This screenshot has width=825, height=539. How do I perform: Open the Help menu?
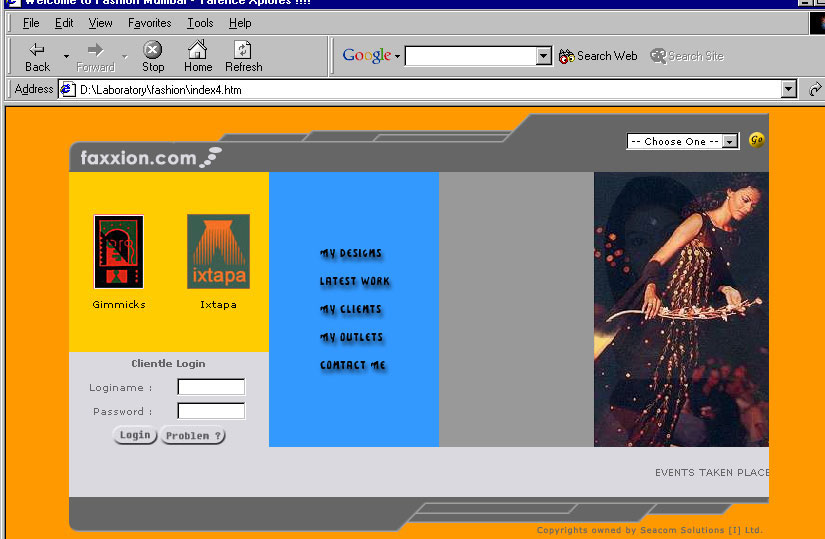[240, 23]
